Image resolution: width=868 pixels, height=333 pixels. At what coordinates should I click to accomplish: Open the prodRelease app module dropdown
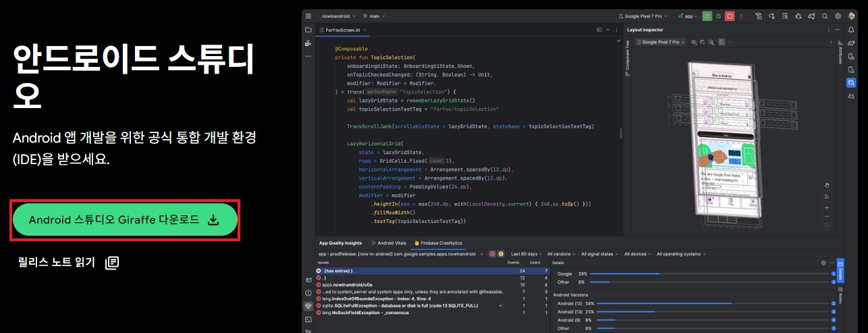pos(401,254)
